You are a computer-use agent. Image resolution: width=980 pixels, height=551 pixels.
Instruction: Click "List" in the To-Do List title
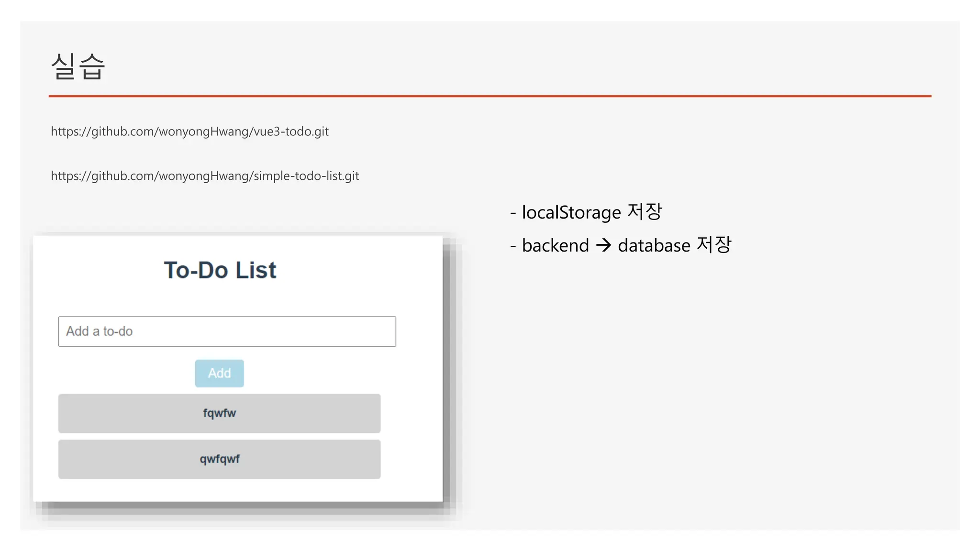click(x=256, y=270)
